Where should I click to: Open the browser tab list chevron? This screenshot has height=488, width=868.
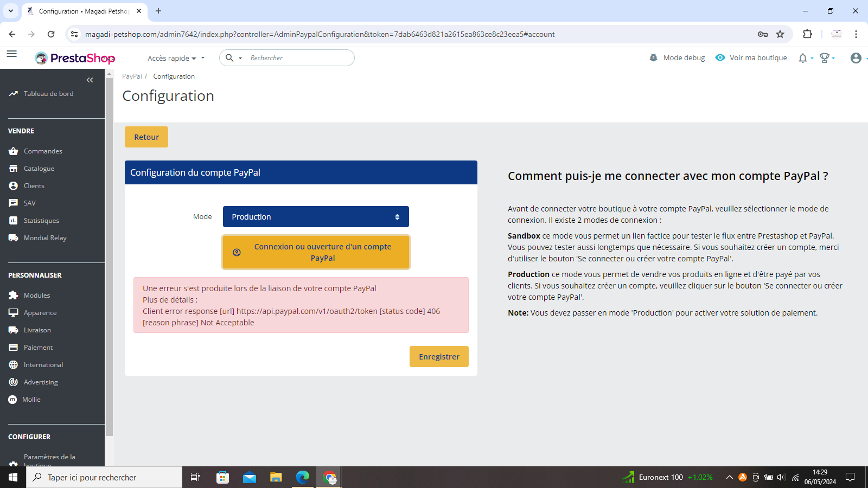tap(11, 11)
